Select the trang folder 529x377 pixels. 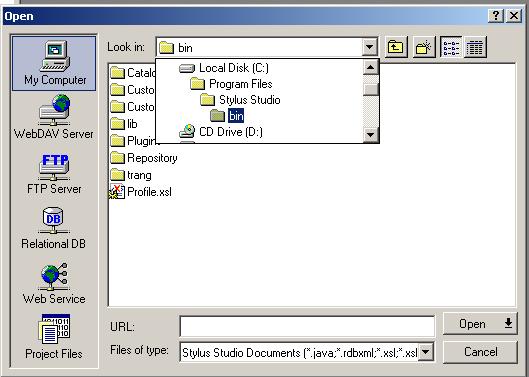click(x=131, y=175)
